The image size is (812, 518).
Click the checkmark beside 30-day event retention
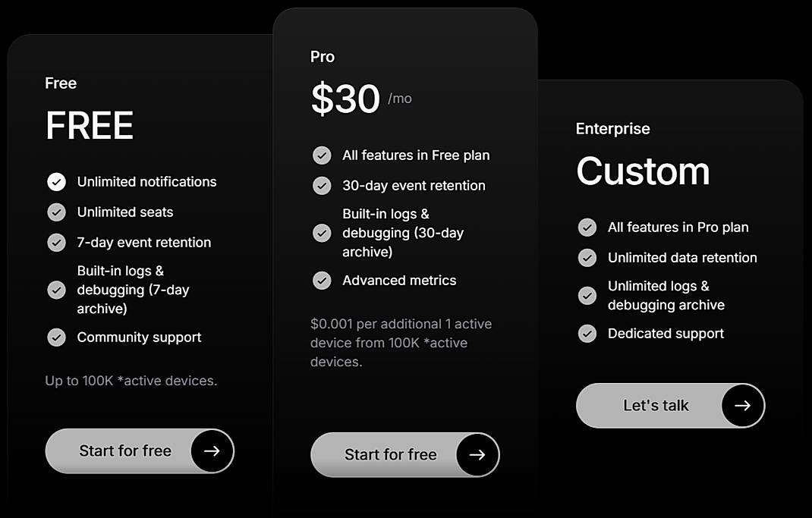(322, 185)
